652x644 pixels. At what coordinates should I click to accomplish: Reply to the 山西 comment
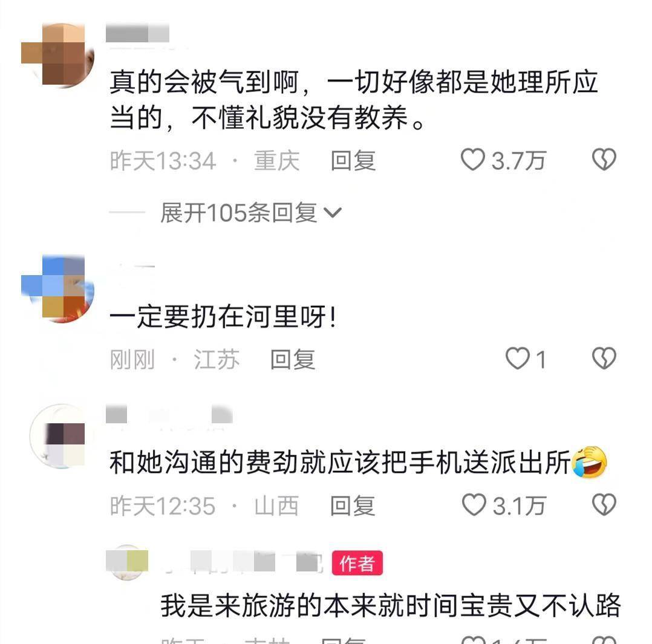353,506
